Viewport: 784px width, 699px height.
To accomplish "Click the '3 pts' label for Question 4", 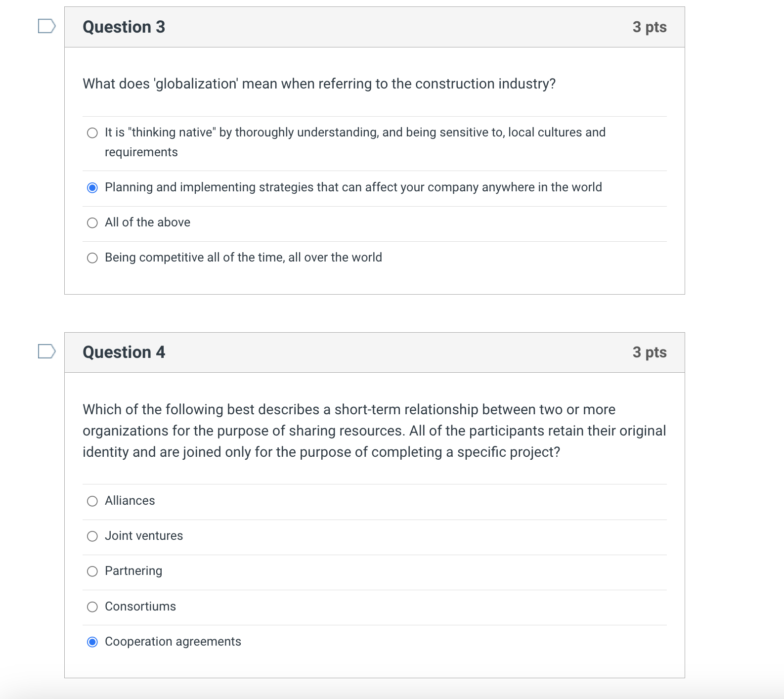I will click(650, 352).
